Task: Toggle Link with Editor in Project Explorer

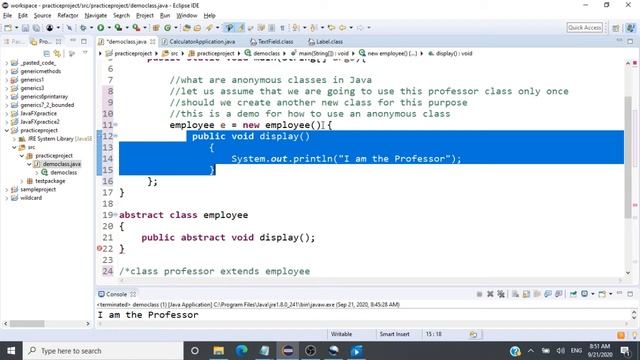Action: 57,53
